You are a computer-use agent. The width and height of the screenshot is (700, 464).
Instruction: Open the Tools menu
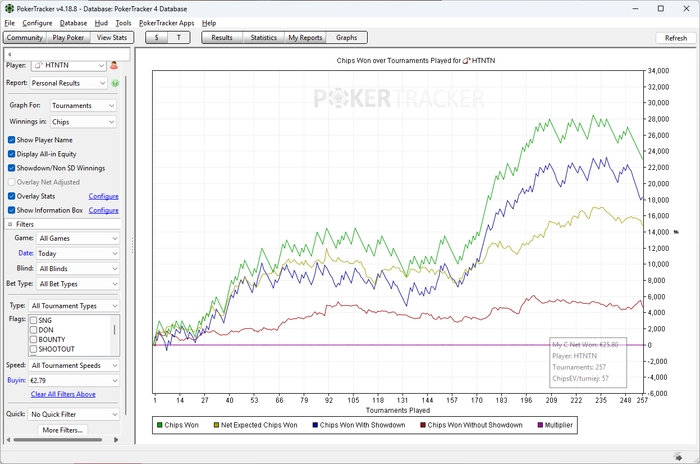pos(123,23)
